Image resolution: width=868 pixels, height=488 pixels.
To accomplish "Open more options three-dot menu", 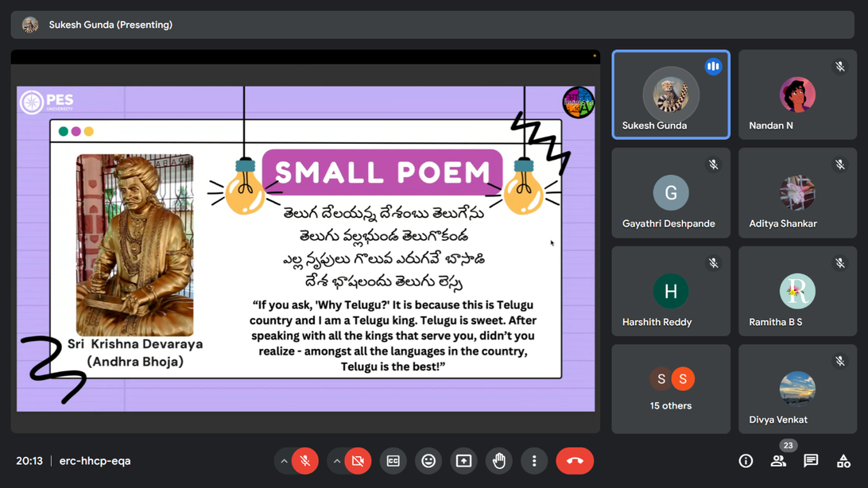I will (x=534, y=461).
